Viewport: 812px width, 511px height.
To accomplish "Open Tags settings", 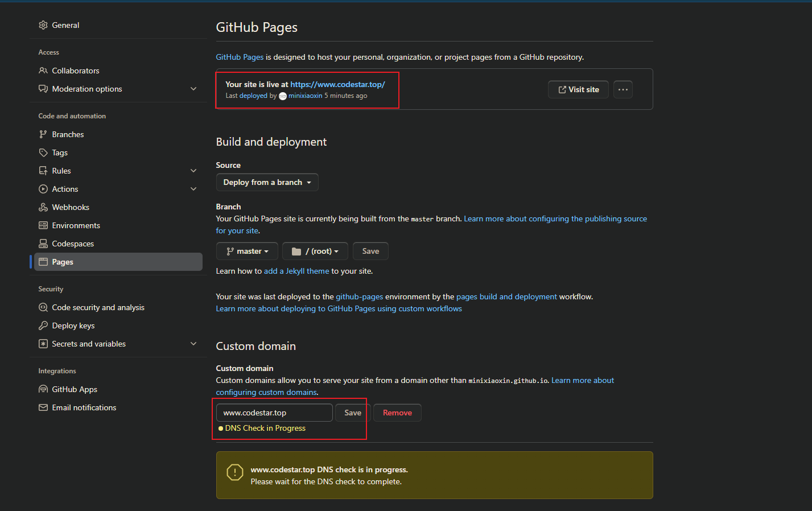I will [x=118, y=153].
